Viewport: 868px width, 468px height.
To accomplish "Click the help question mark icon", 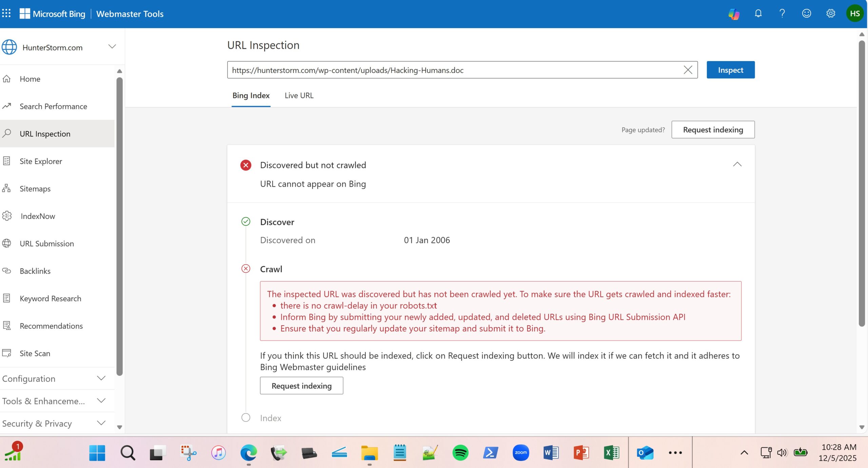I will (x=782, y=14).
